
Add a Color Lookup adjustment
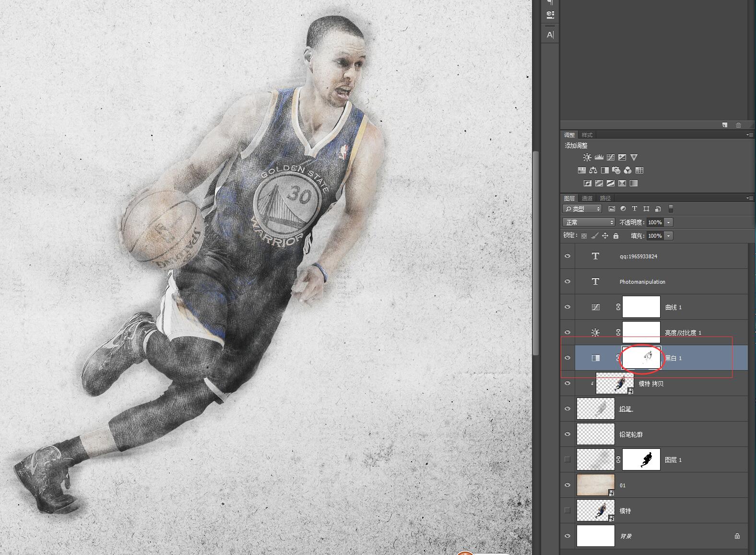[x=639, y=170]
